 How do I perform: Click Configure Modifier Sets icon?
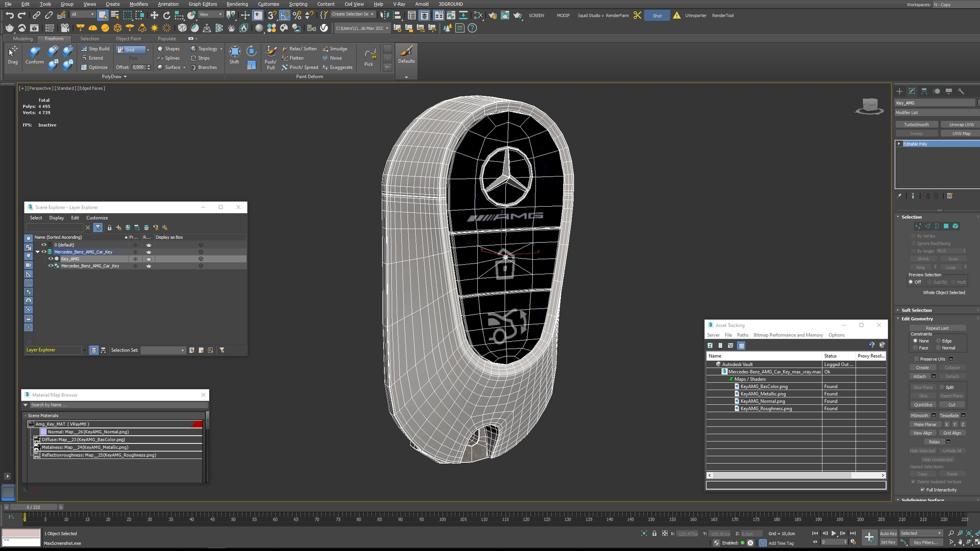coord(950,196)
